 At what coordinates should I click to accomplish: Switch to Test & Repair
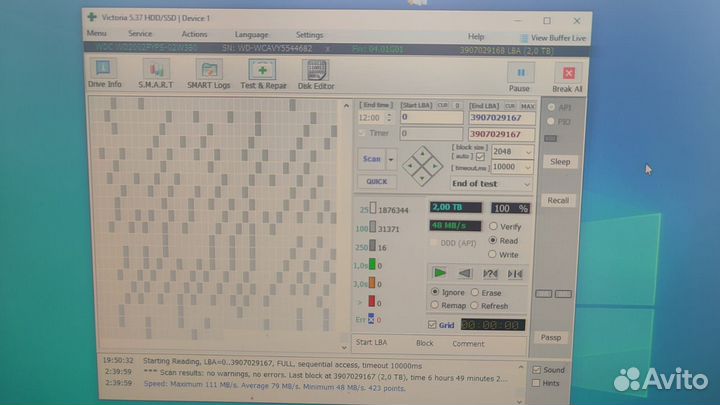pyautogui.click(x=263, y=74)
